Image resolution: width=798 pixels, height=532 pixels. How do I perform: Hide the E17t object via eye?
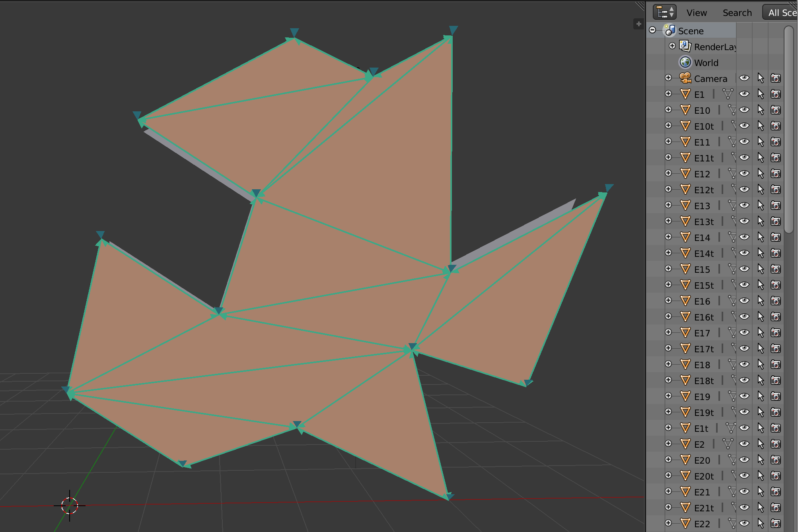(x=744, y=349)
